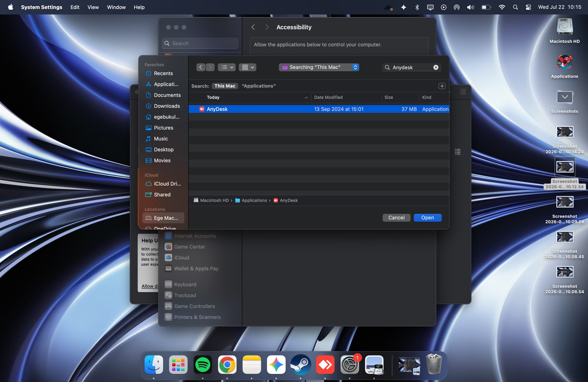Viewport: 588px width, 382px height.
Task: Select the AnyDesk application row
Action: (x=319, y=109)
